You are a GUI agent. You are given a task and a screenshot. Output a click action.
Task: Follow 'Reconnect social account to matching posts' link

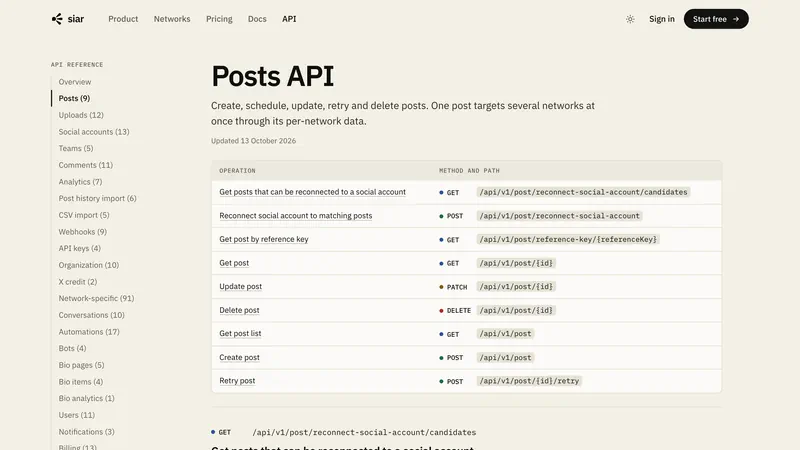[x=295, y=216]
